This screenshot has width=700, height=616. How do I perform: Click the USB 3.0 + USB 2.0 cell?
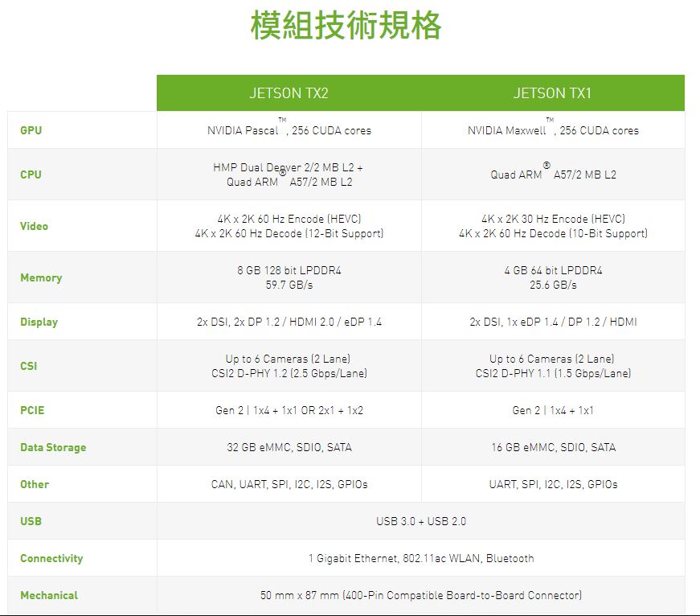click(x=421, y=521)
